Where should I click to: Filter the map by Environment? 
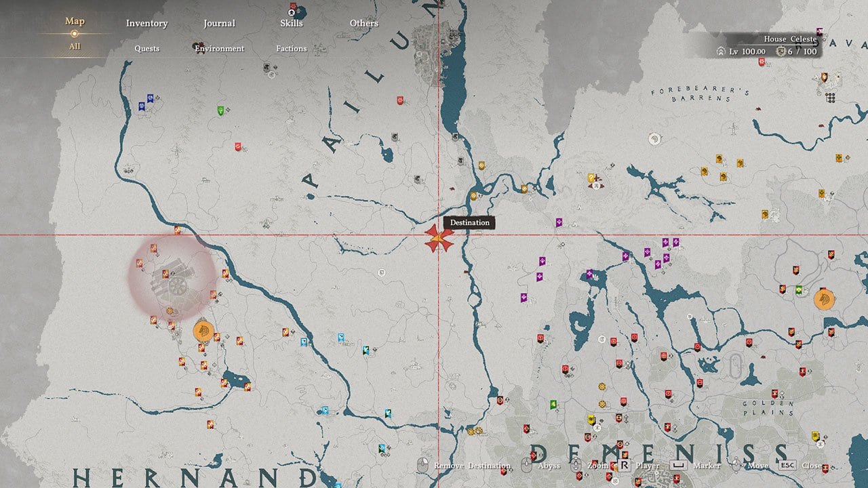pyautogui.click(x=219, y=49)
